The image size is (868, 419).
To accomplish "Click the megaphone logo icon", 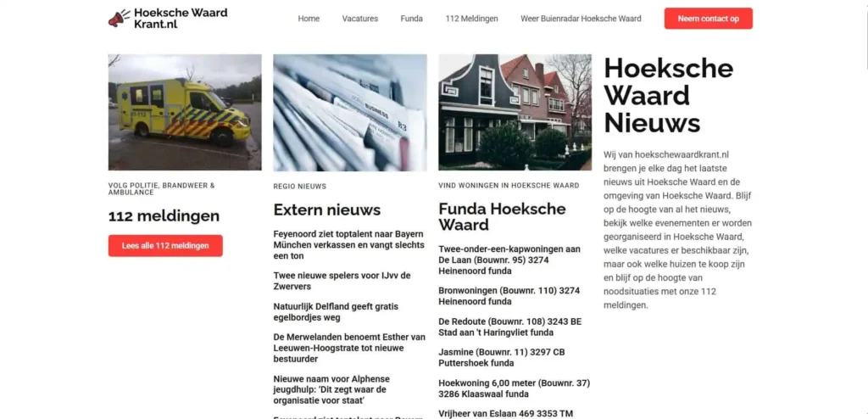I will 119,19.
